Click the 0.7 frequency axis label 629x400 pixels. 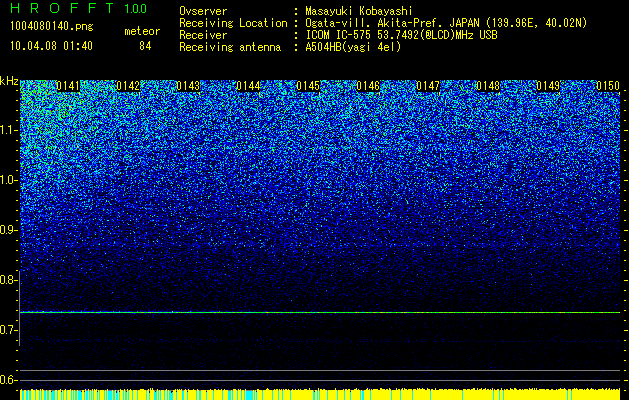8,330
